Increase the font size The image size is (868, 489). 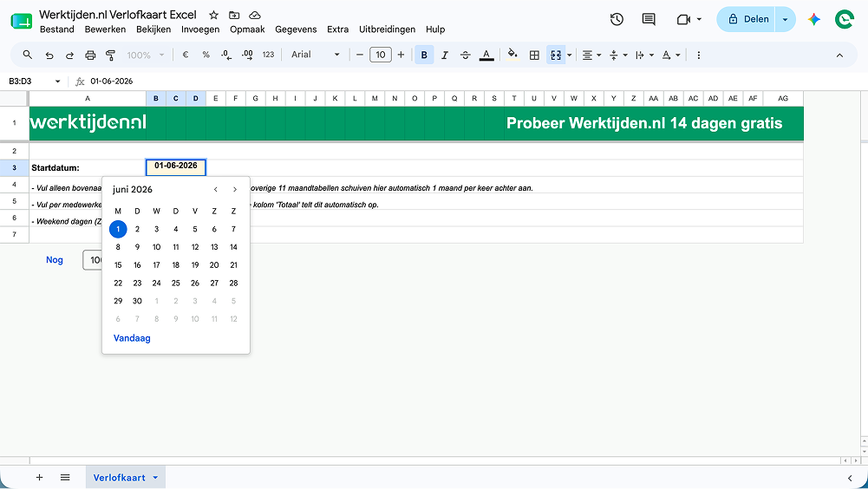point(401,55)
